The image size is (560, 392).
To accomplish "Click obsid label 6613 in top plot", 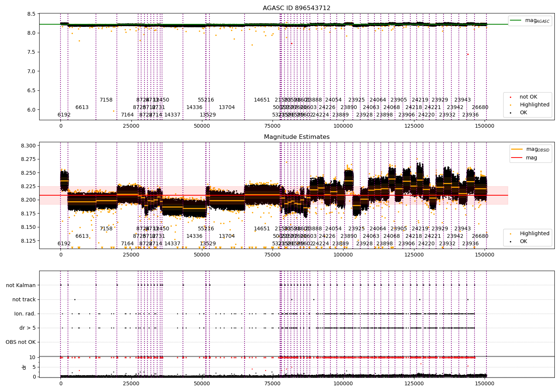I will (x=82, y=108).
